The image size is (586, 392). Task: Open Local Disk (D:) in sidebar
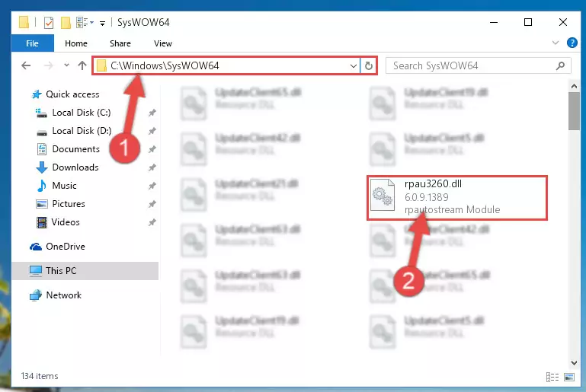click(x=82, y=131)
